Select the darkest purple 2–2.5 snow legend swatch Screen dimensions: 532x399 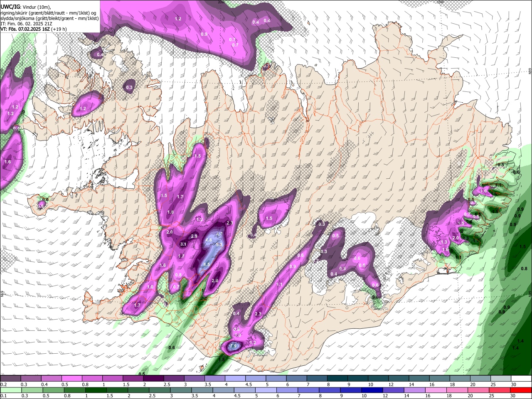click(153, 379)
